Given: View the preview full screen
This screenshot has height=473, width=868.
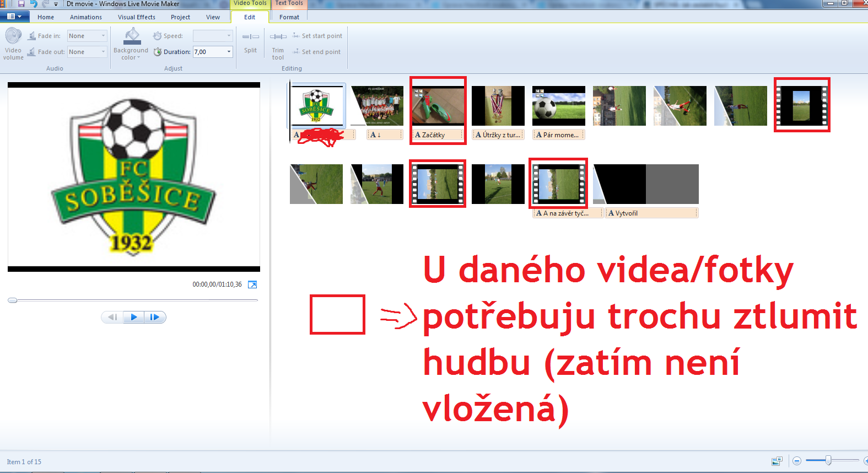Looking at the screenshot, I should pos(252,284).
